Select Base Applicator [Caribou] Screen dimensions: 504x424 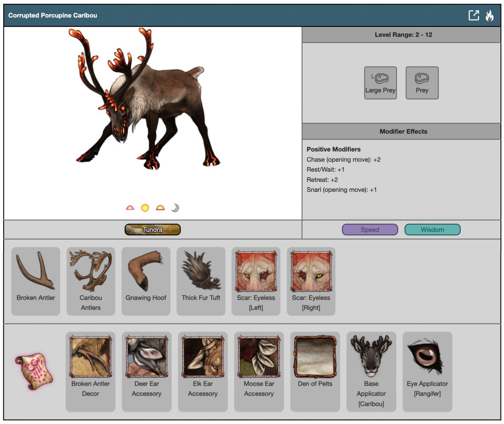click(371, 371)
